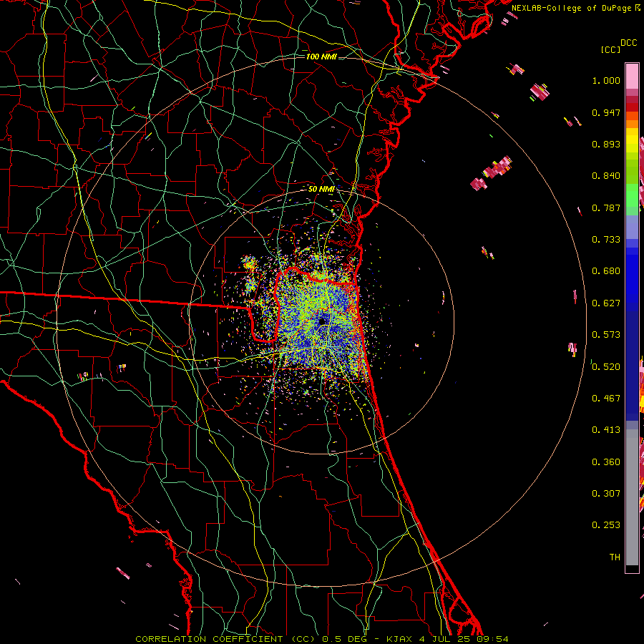
Task: Click the 1.000 color scale value
Action: tap(606, 80)
